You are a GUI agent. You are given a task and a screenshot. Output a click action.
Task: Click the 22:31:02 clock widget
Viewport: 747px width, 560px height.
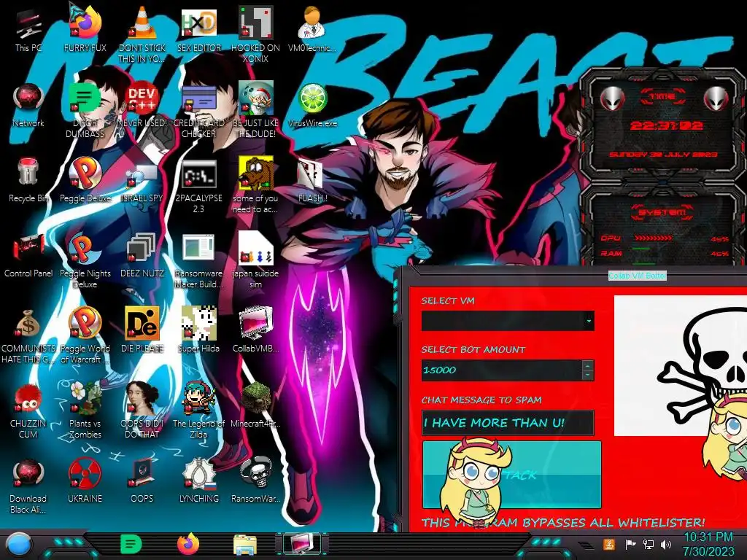pyautogui.click(x=667, y=125)
